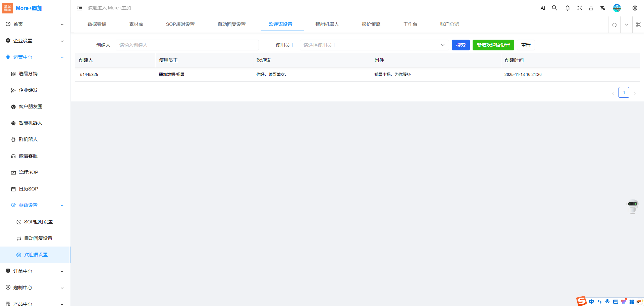
Task: Refresh the current tab page icon
Action: [614, 25]
